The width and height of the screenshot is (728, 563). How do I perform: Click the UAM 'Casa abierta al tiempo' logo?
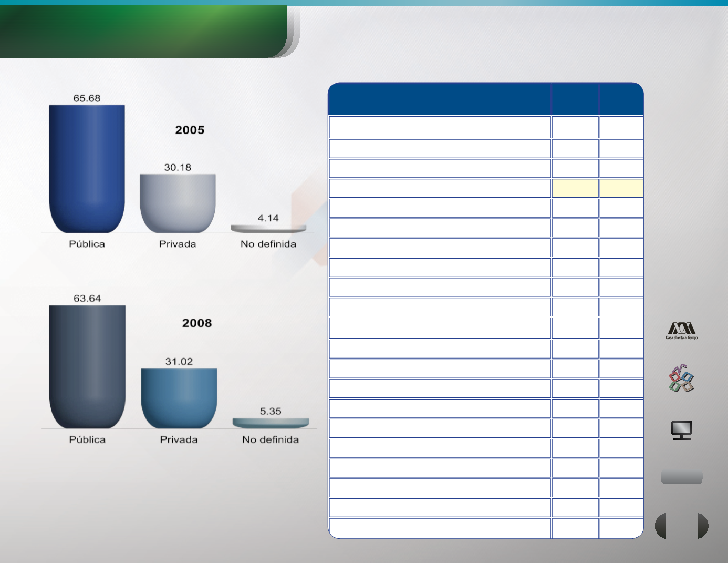click(681, 331)
